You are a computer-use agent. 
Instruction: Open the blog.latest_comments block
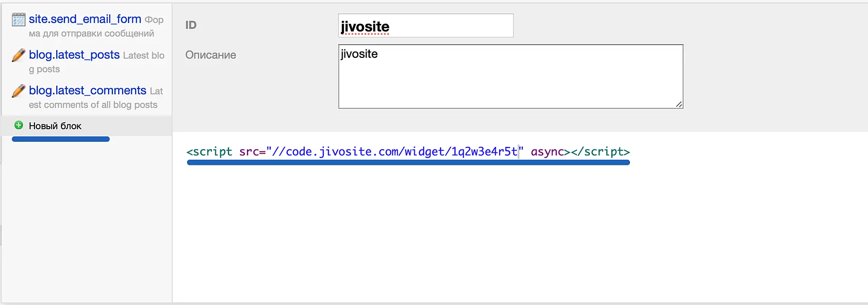tap(87, 90)
